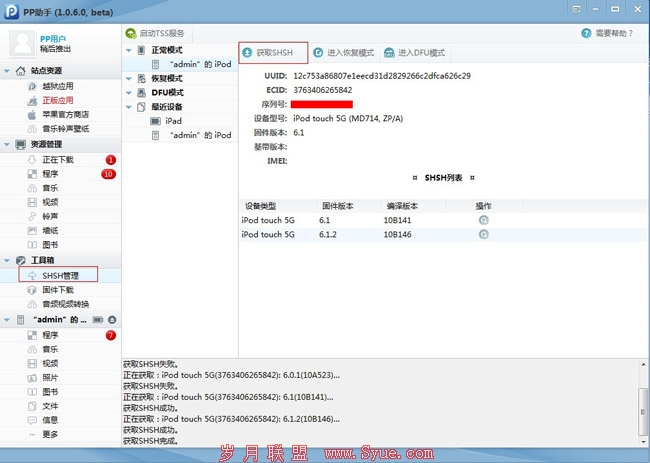Click 进入DFU模式 button
Viewport: 650px width, 463px height.
point(415,53)
